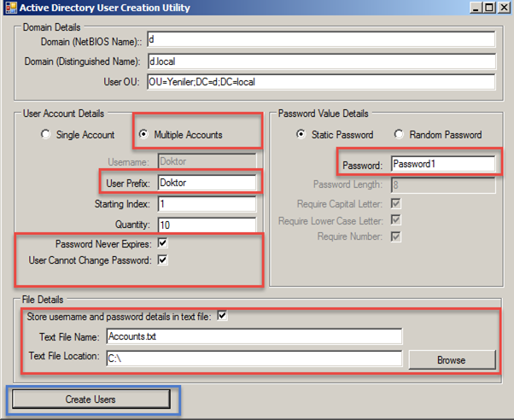514x420 pixels.
Task: Click the Create Users button
Action: [91, 399]
